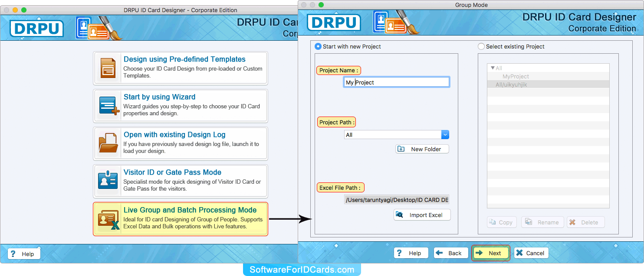Click the Excel File Path label
Viewport: 644px width, 276px height.
click(x=341, y=188)
